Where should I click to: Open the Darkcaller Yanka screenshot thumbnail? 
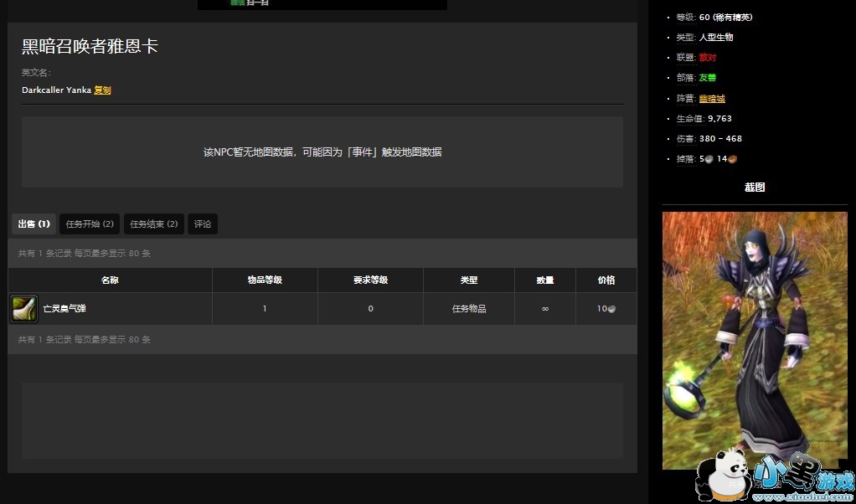755,341
